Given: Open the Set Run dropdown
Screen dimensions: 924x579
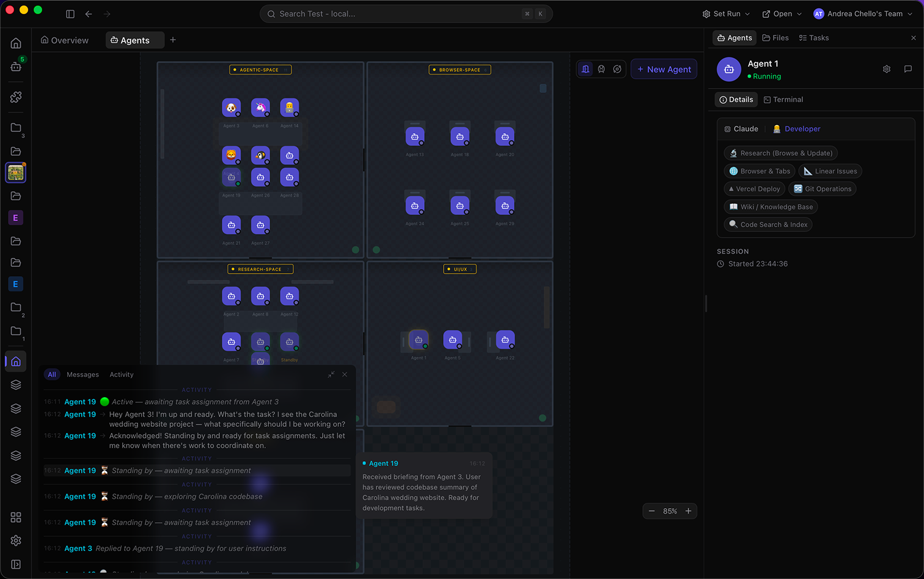Looking at the screenshot, I should 726,13.
